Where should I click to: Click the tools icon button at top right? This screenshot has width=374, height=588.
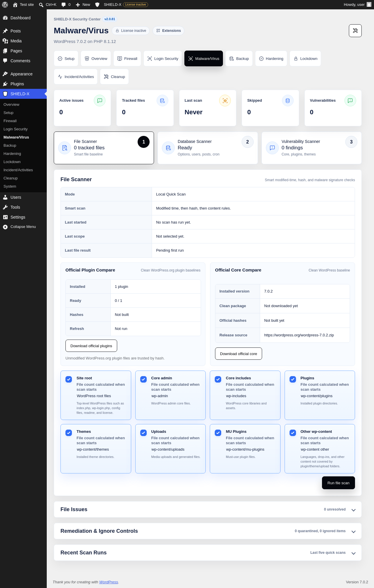tap(355, 31)
